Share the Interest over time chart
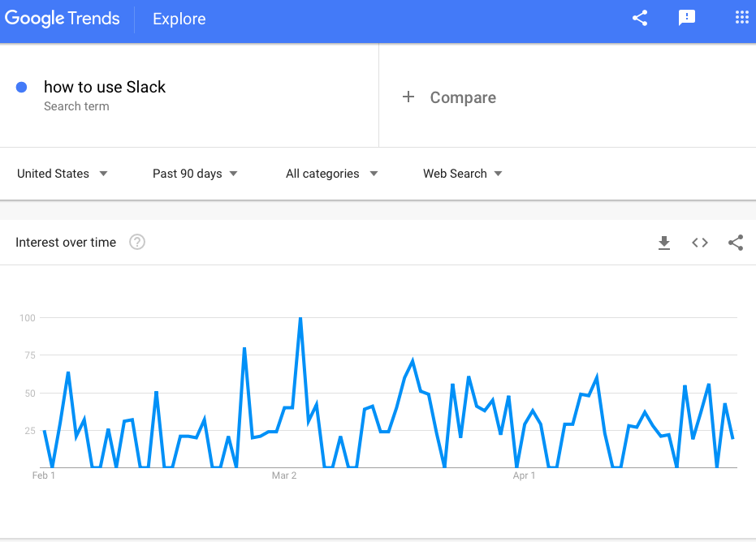 click(x=736, y=243)
